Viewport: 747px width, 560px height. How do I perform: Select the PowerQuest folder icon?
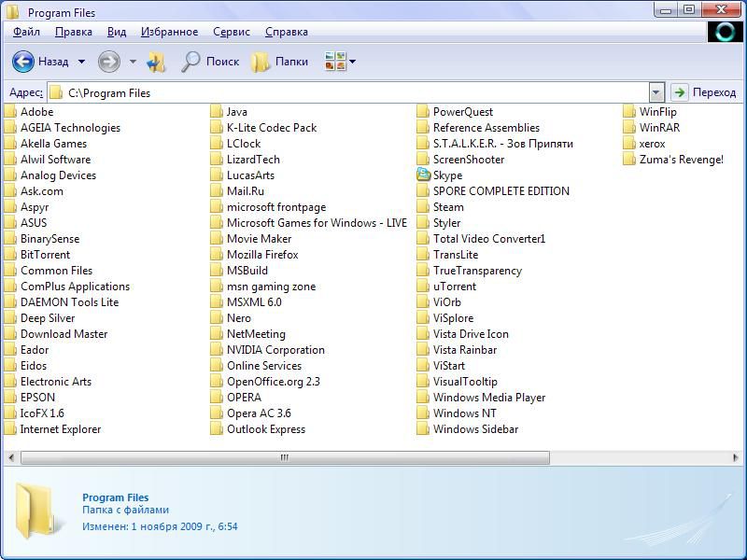click(423, 112)
